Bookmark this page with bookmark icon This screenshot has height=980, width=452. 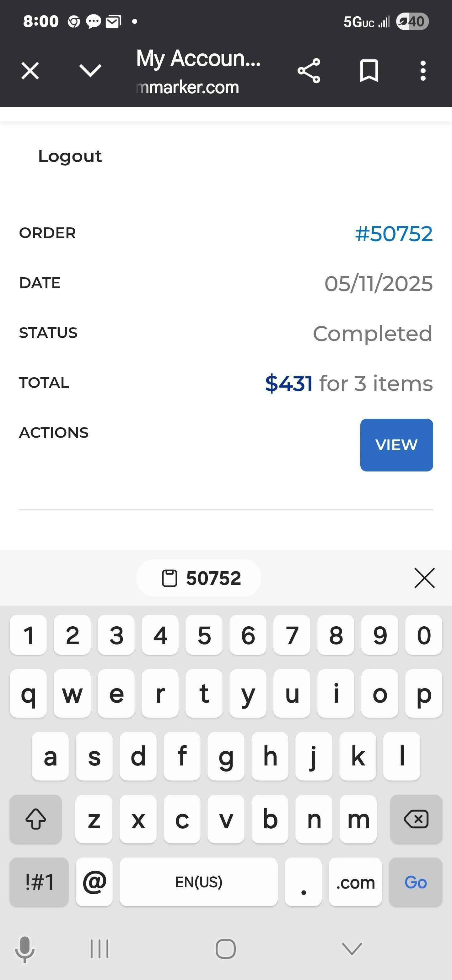(369, 71)
